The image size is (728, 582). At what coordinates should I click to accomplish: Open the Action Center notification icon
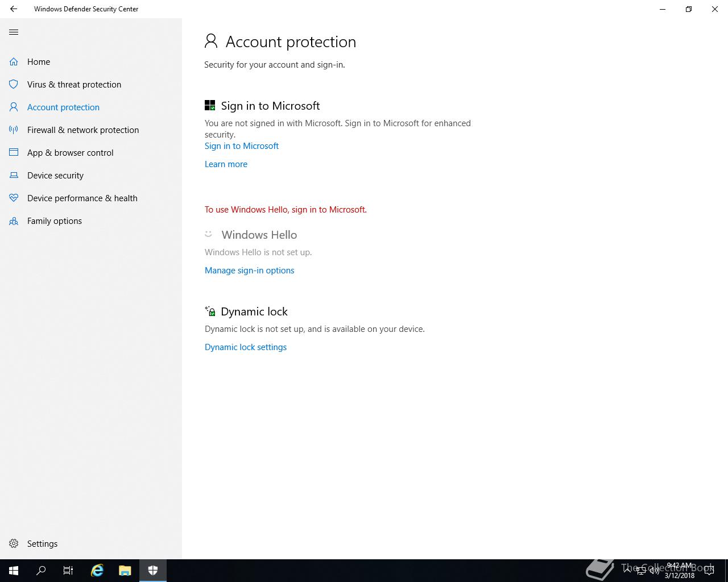coord(709,571)
